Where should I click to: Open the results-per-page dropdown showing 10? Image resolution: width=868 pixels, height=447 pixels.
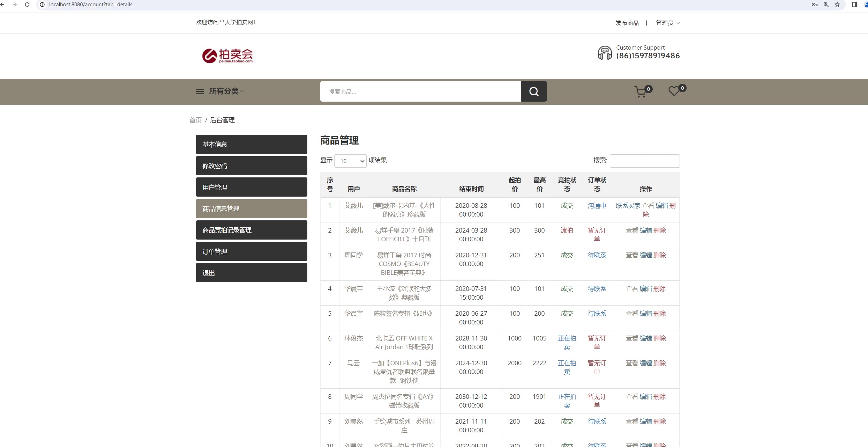click(350, 161)
